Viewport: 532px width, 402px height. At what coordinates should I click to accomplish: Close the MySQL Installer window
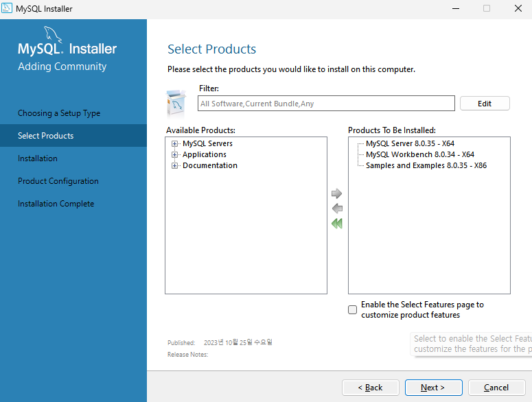518,8
